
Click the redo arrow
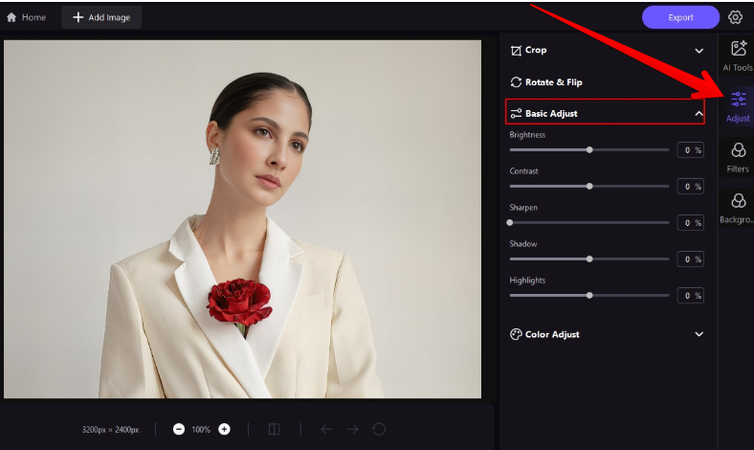pyautogui.click(x=352, y=429)
